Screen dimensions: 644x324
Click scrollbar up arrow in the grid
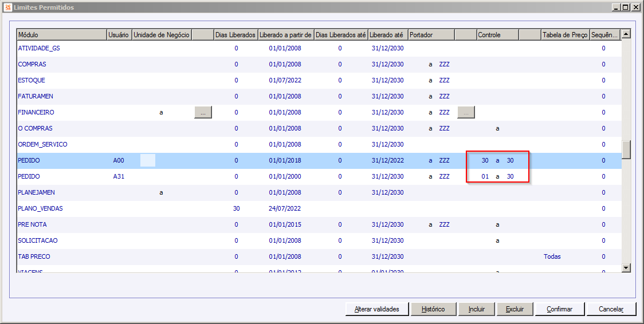coord(626,34)
